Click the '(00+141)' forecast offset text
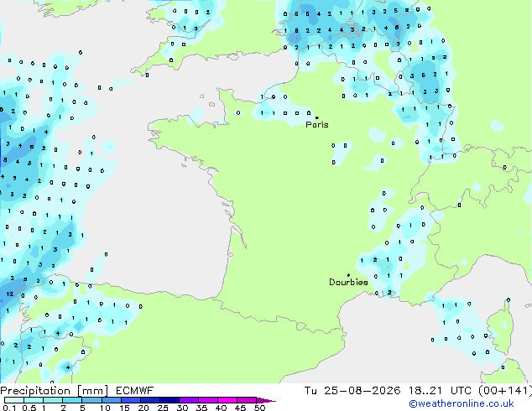532x411 pixels. 505,391
